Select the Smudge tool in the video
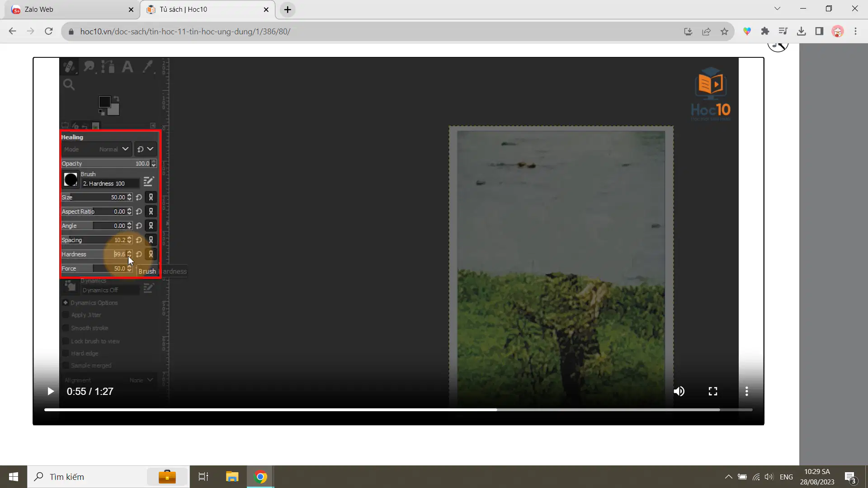This screenshot has width=868, height=488. point(89,67)
